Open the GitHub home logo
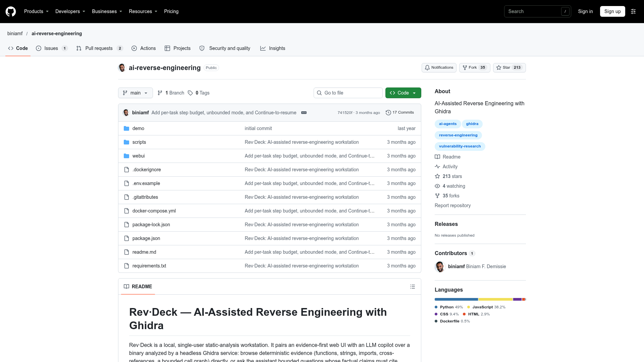This screenshot has width=644, height=362. pos(11,11)
